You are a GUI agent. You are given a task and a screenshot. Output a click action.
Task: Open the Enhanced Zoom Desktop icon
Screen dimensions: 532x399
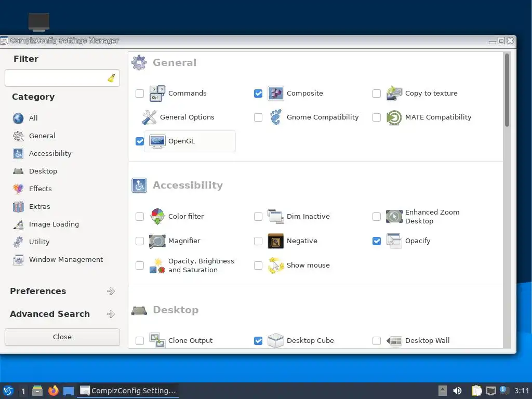[394, 217]
